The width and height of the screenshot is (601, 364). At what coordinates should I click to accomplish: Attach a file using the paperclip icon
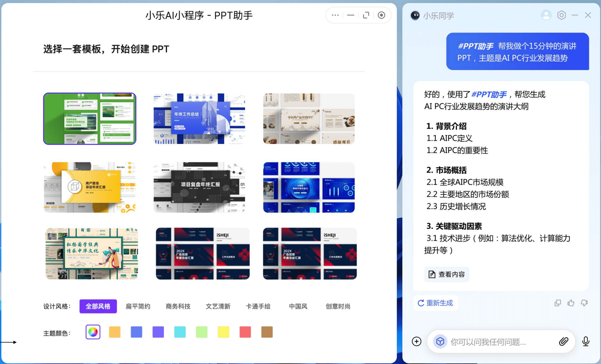coord(564,341)
